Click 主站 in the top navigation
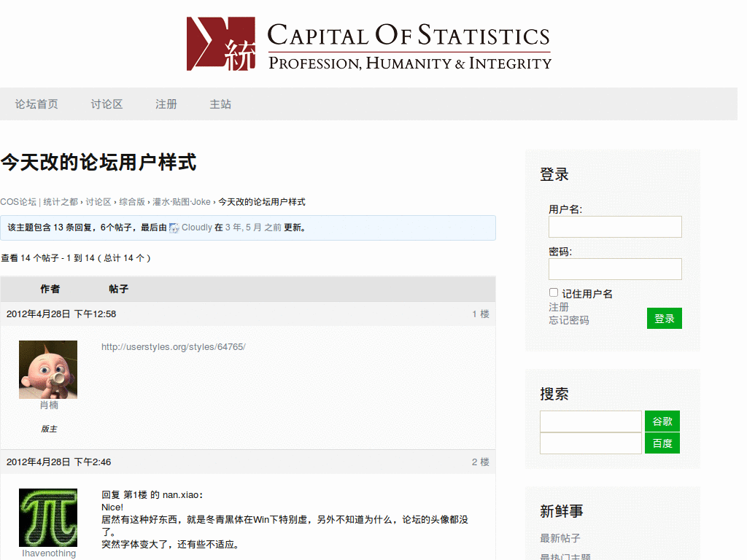 pyautogui.click(x=220, y=104)
